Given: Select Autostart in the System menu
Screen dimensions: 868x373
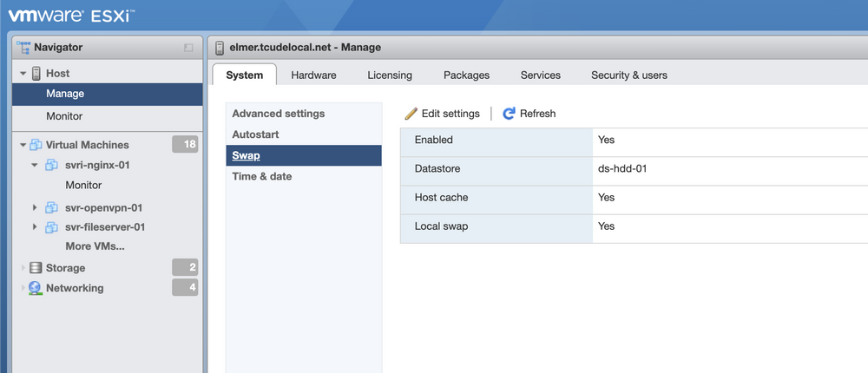Looking at the screenshot, I should click(304, 134).
